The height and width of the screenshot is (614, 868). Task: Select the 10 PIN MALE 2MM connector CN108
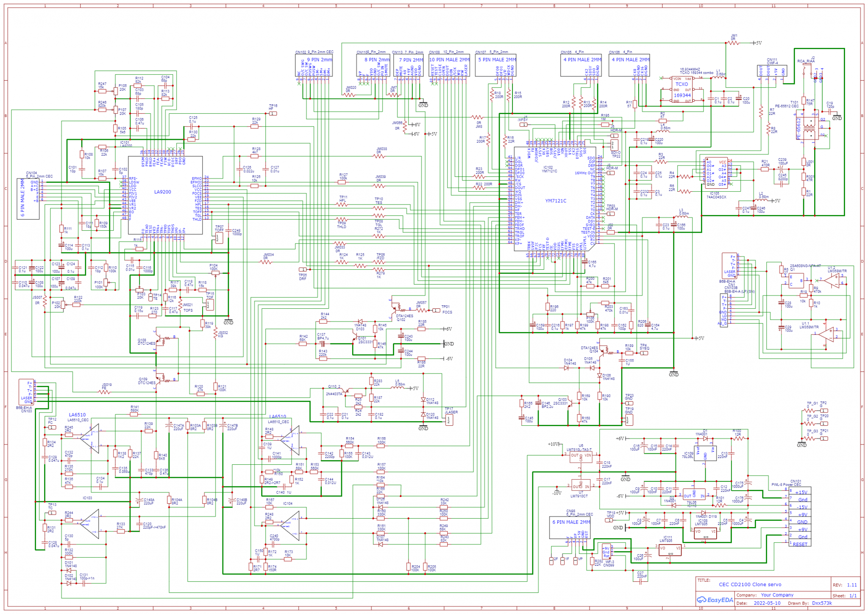pyautogui.click(x=449, y=65)
